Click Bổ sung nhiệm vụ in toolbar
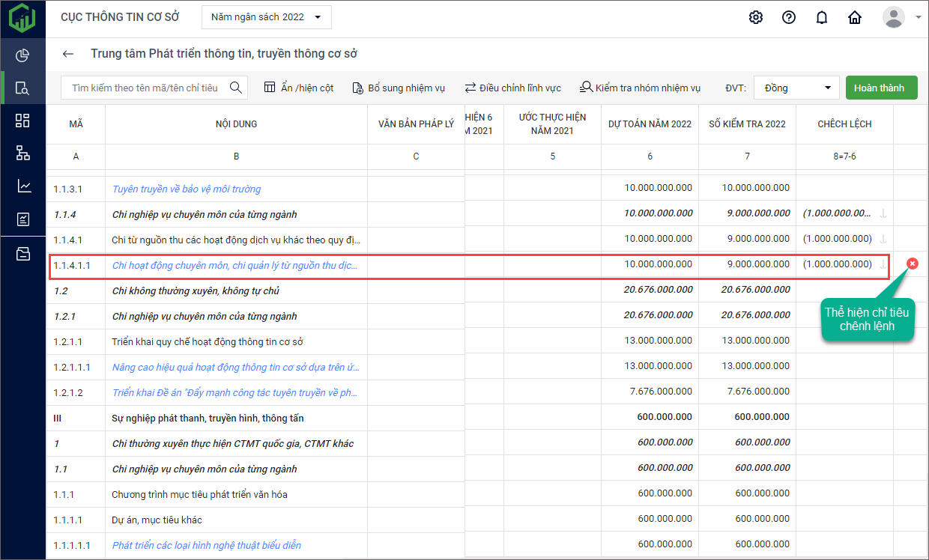 [x=398, y=88]
